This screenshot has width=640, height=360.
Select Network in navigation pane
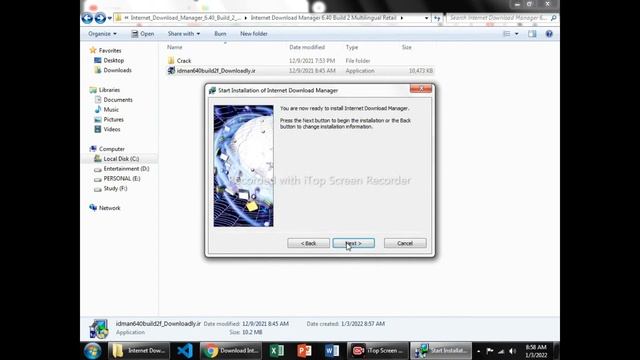click(109, 208)
